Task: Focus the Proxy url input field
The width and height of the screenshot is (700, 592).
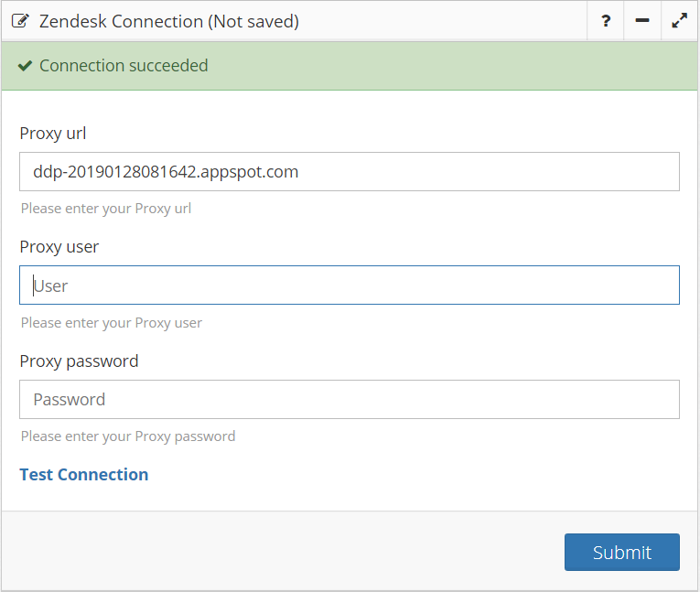Action: point(350,171)
